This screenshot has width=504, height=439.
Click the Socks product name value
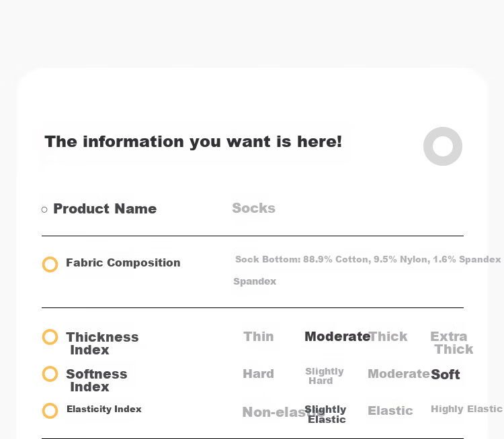click(x=253, y=208)
